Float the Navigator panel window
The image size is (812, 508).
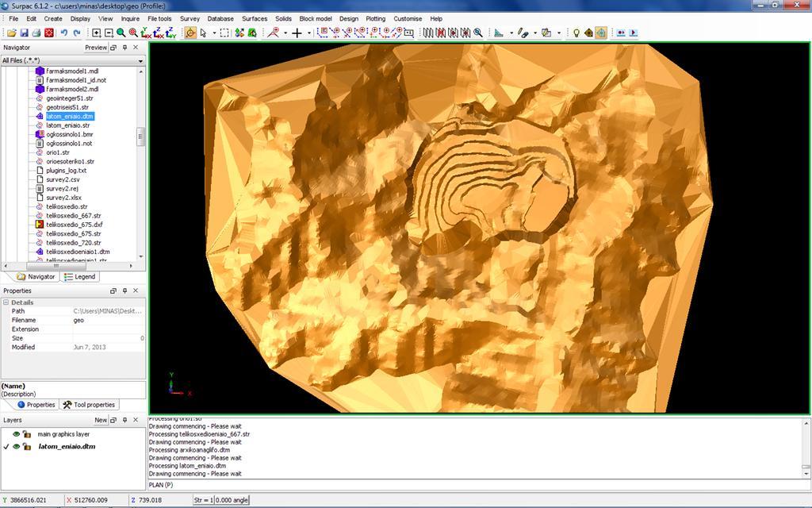(113, 47)
